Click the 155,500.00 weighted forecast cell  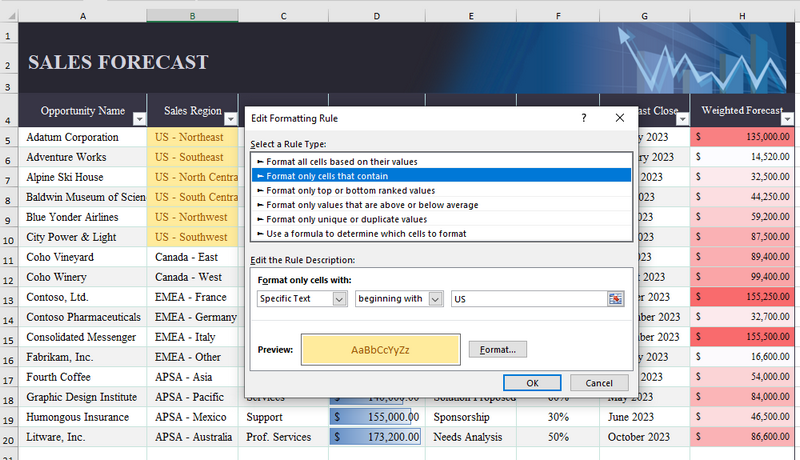point(742,337)
